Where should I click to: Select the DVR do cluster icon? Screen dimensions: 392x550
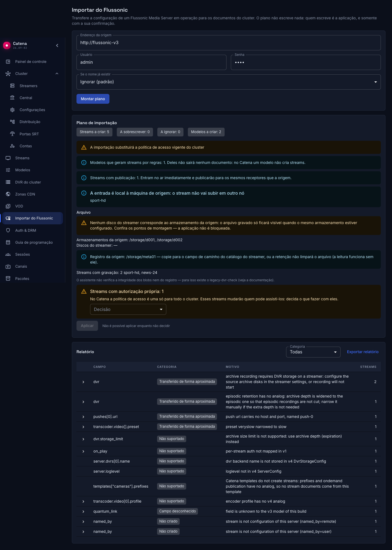click(x=8, y=182)
